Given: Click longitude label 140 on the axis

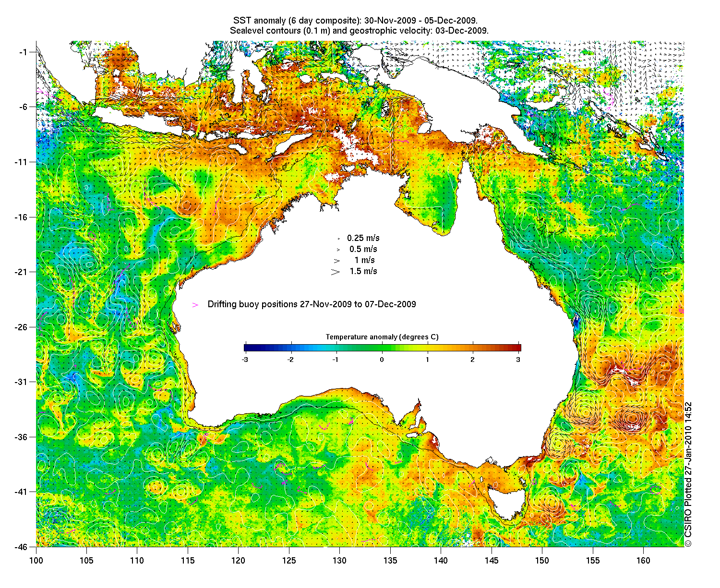Looking at the screenshot, I should coord(441,560).
